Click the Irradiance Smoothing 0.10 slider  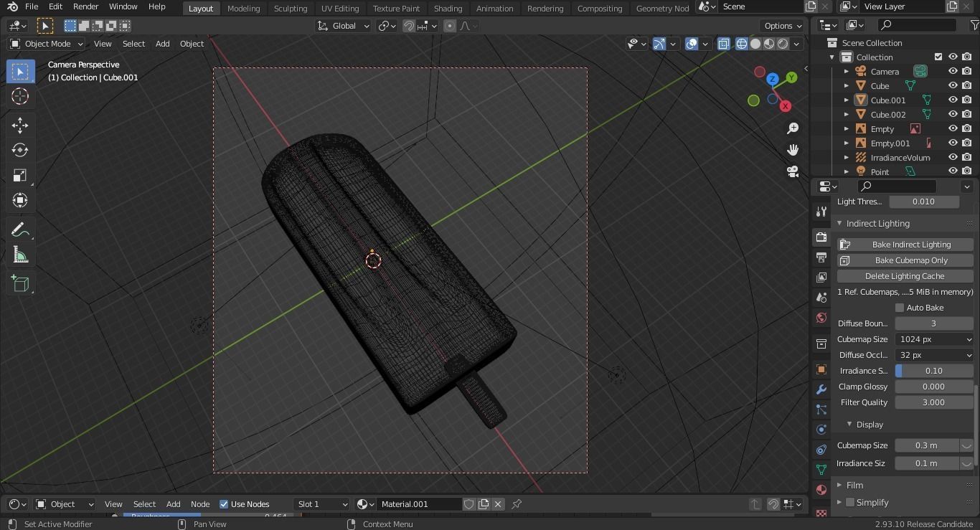(x=933, y=371)
